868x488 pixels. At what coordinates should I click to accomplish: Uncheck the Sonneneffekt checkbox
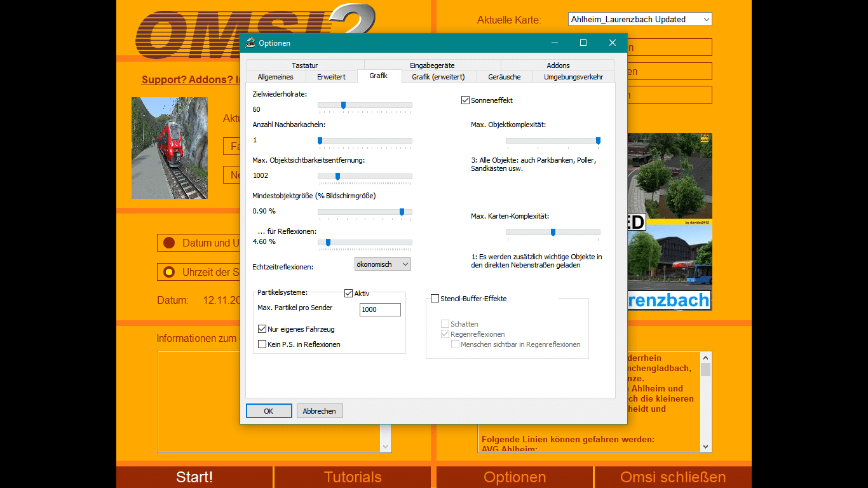466,100
